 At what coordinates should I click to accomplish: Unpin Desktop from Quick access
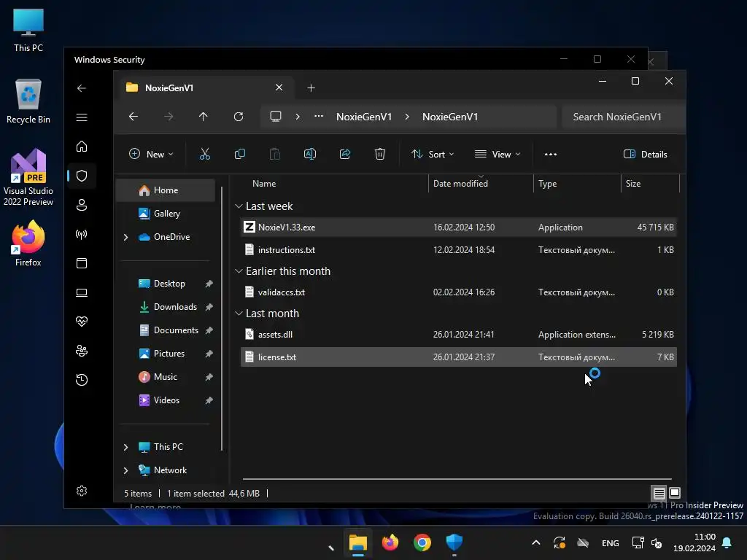(x=209, y=284)
